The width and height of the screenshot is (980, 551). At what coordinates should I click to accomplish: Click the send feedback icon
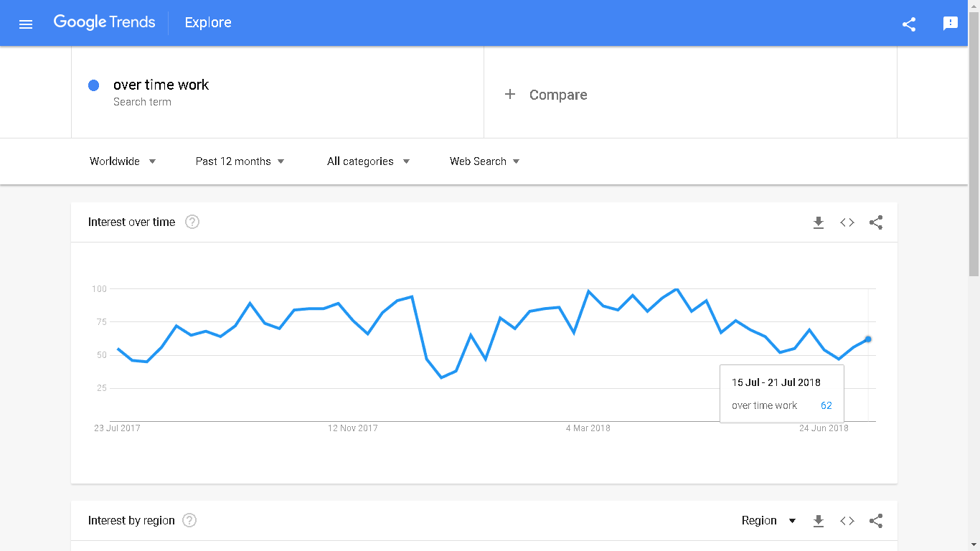951,24
